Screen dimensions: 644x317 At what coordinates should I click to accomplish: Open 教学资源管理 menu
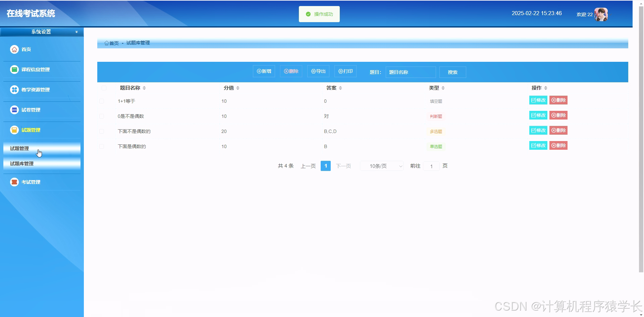pyautogui.click(x=36, y=90)
